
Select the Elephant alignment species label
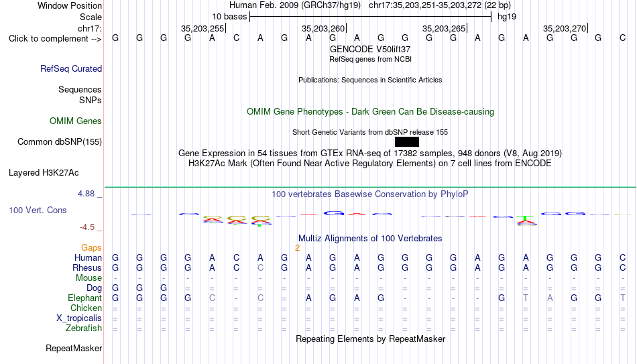point(85,298)
